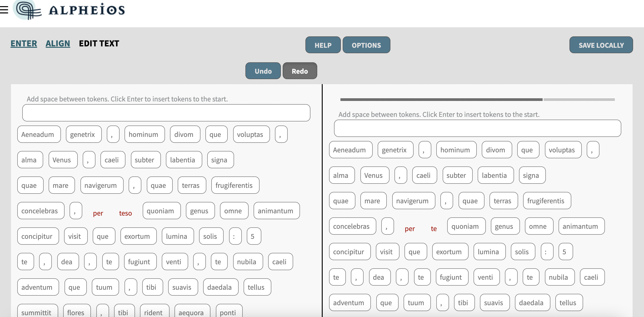The height and width of the screenshot is (317, 644).
Task: Click the number token 5 in the left panel
Action: (x=254, y=236)
